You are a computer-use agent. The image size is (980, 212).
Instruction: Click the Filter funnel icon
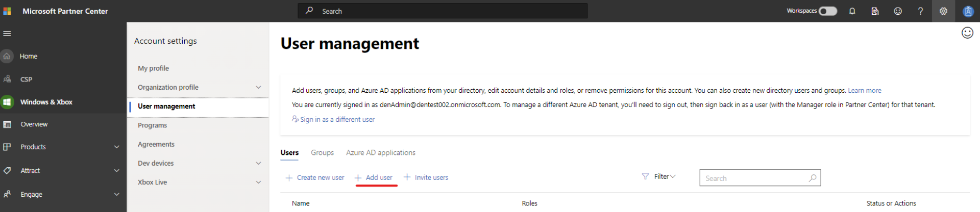(645, 176)
